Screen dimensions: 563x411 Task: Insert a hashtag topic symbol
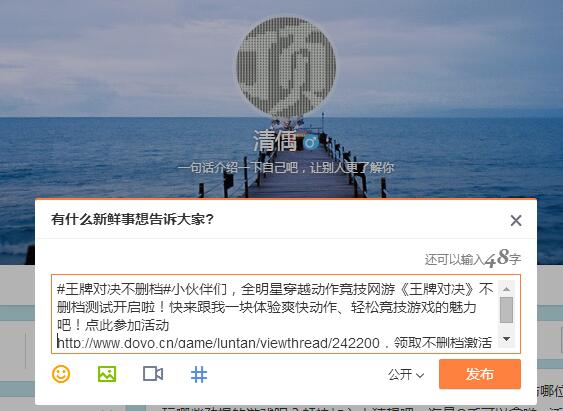199,374
